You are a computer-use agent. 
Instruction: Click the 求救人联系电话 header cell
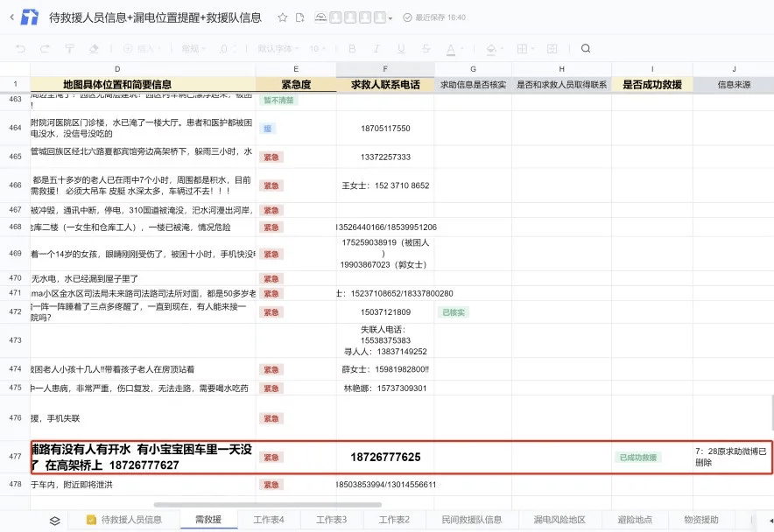tap(385, 84)
